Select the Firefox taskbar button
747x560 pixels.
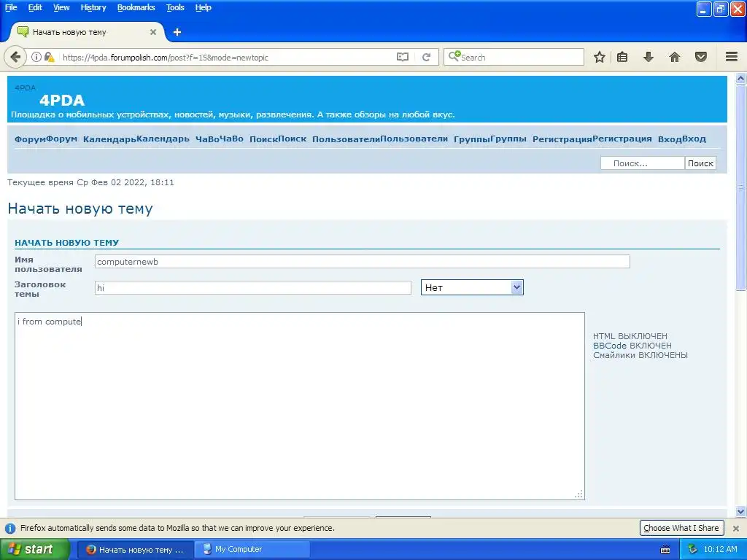click(135, 549)
